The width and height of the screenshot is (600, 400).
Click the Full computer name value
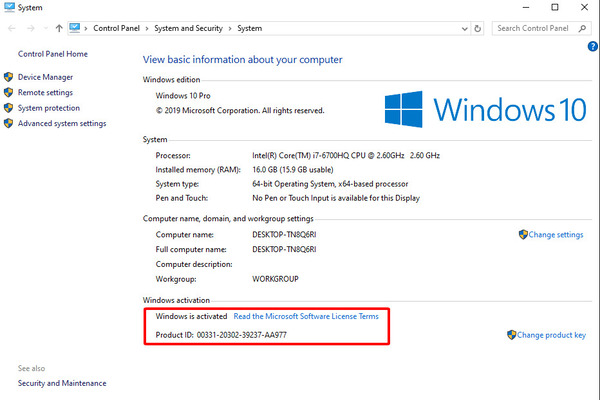click(x=284, y=249)
